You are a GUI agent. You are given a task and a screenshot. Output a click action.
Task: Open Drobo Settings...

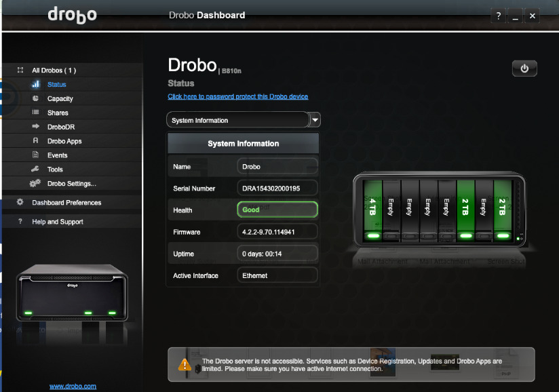72,184
